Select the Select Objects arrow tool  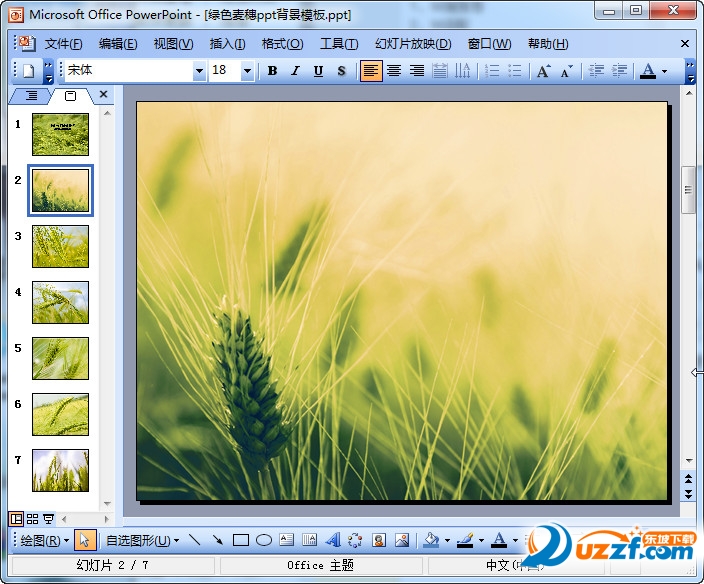pos(84,540)
